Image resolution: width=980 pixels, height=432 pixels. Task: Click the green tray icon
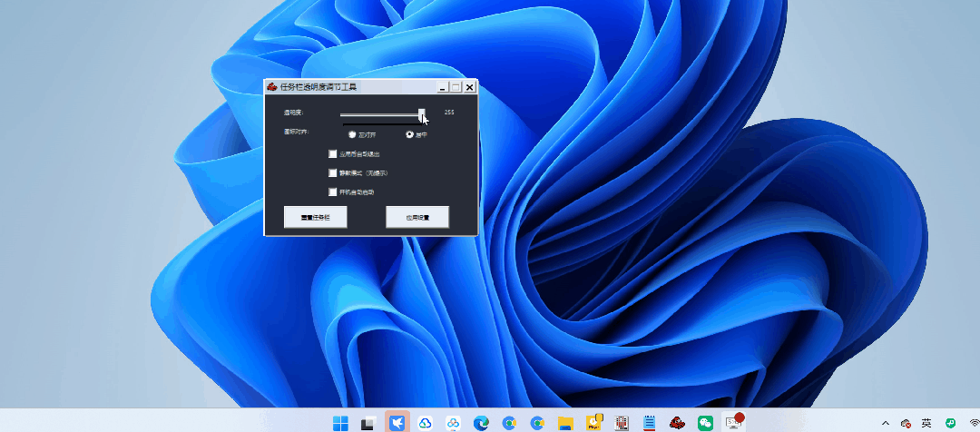(x=950, y=423)
